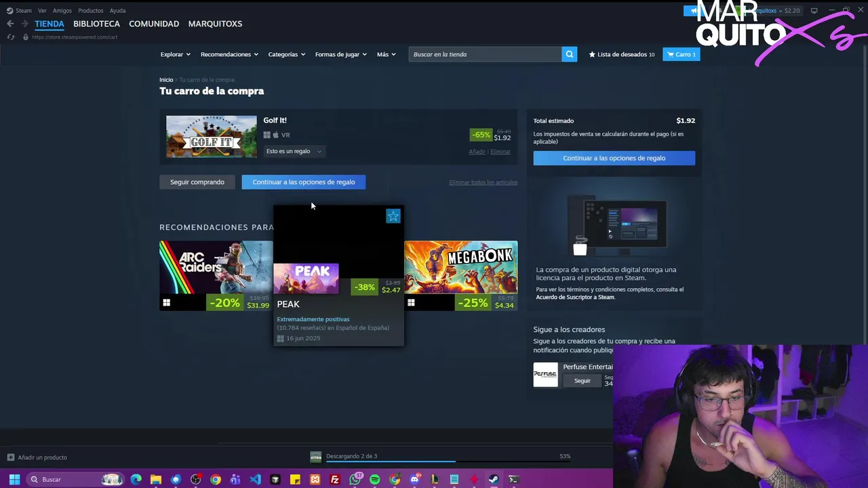Open League of Legends from the taskbar

pyautogui.click(x=435, y=479)
